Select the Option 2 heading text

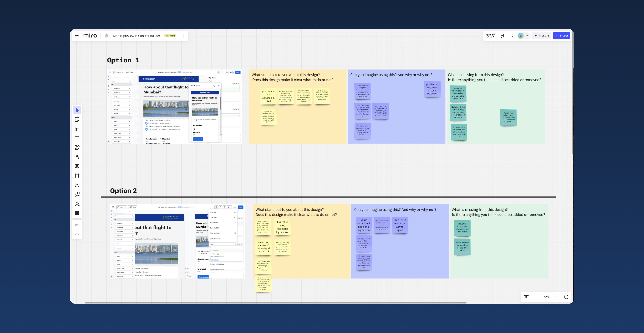(x=123, y=191)
